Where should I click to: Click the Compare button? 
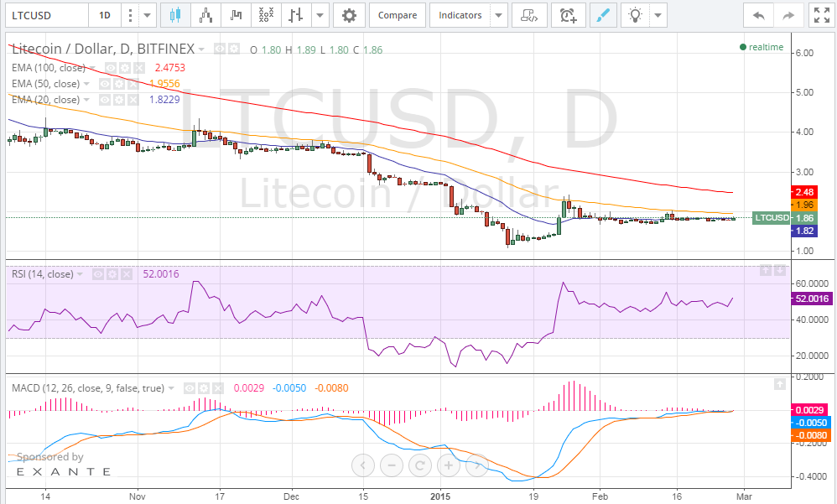tap(397, 14)
